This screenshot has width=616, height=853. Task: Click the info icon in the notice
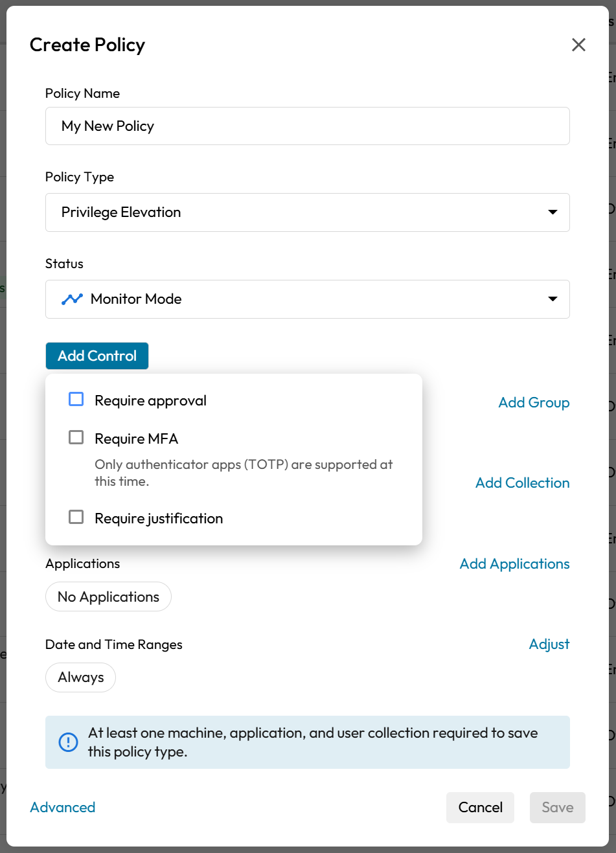coord(68,742)
